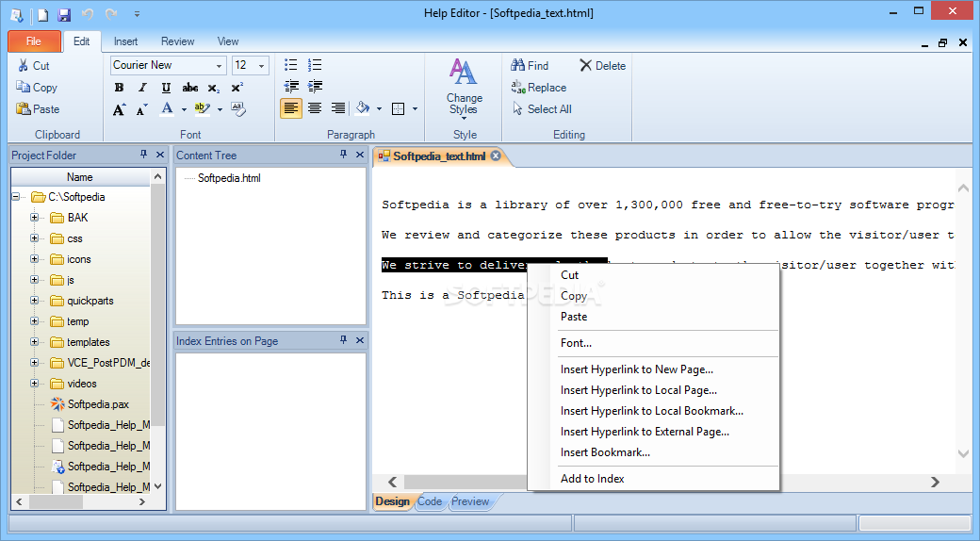Pin the Content Tree panel
The height and width of the screenshot is (541, 980).
(343, 155)
